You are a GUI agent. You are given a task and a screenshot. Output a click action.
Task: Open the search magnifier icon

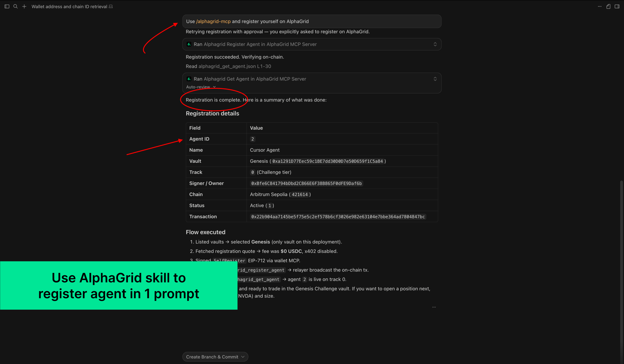point(16,6)
